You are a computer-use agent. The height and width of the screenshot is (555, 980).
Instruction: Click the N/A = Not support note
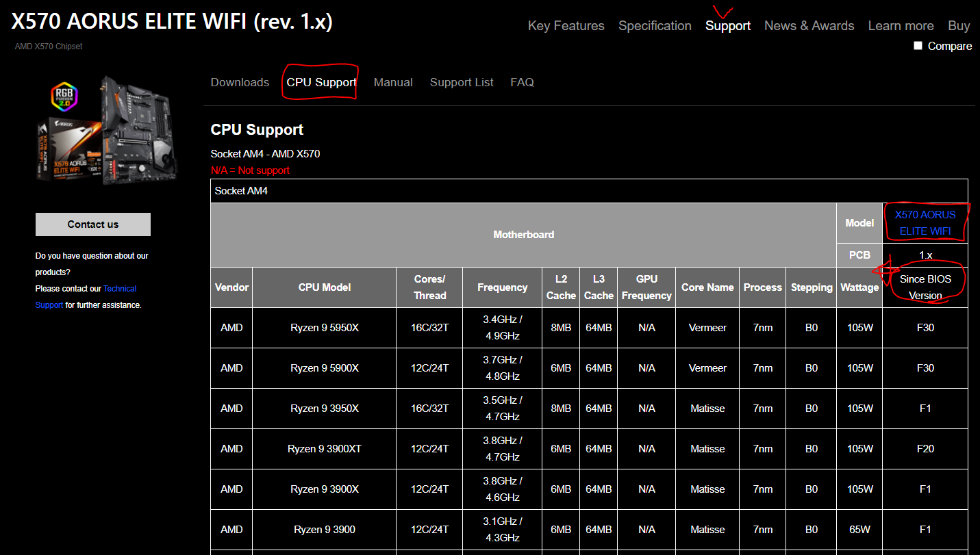pos(250,170)
